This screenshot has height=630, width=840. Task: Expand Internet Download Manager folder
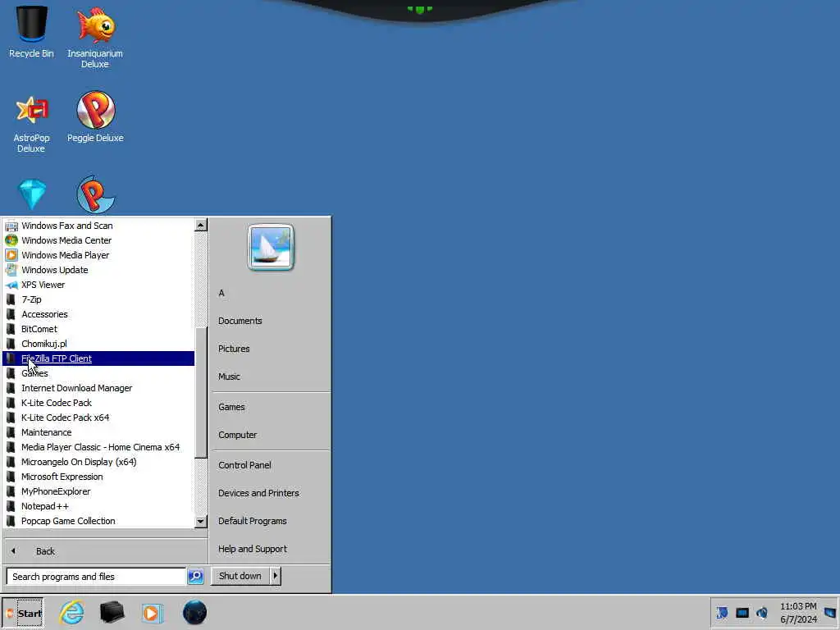(98, 388)
